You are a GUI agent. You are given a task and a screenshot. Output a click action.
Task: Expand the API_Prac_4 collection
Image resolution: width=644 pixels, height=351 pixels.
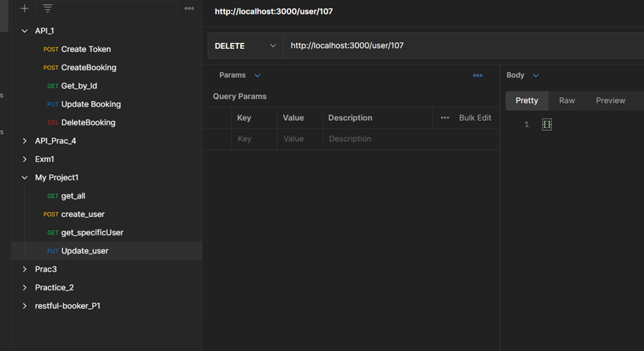24,141
